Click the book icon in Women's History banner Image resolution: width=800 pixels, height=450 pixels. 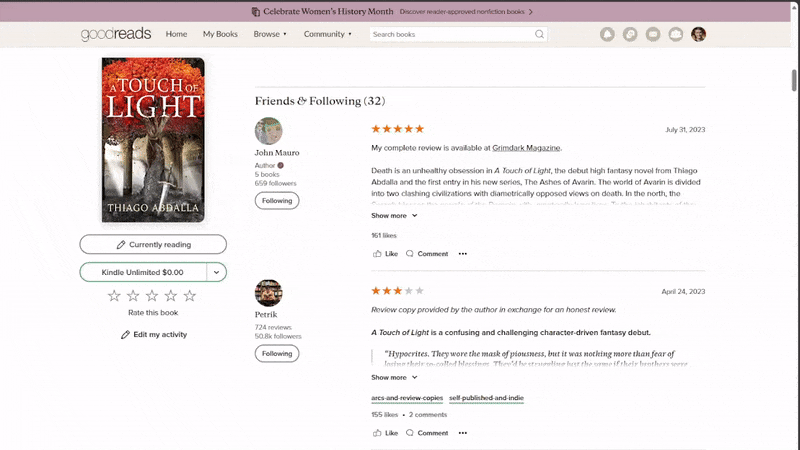(x=256, y=11)
